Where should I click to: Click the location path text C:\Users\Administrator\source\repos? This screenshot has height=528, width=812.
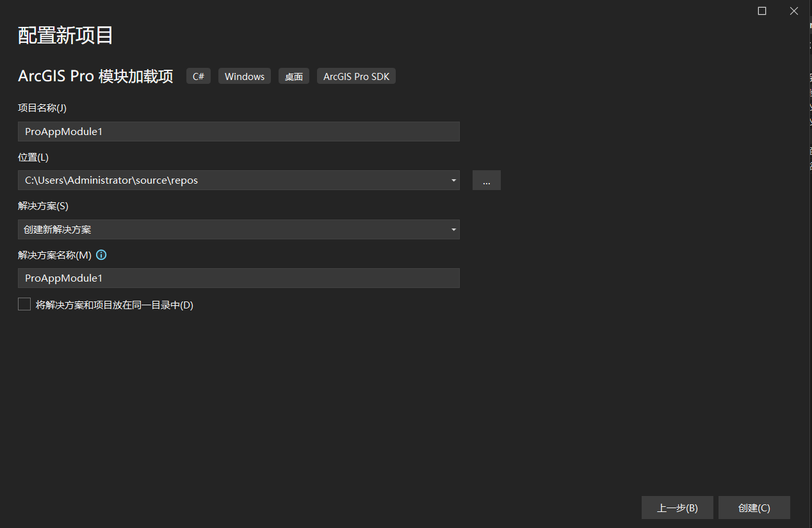click(111, 180)
